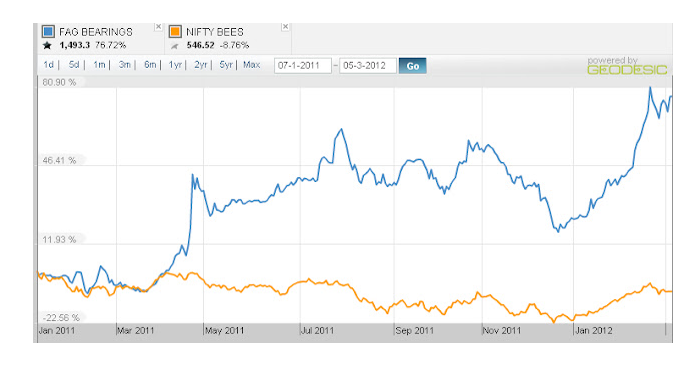Click the blue FAG BEARINGS color swatch

(48, 32)
